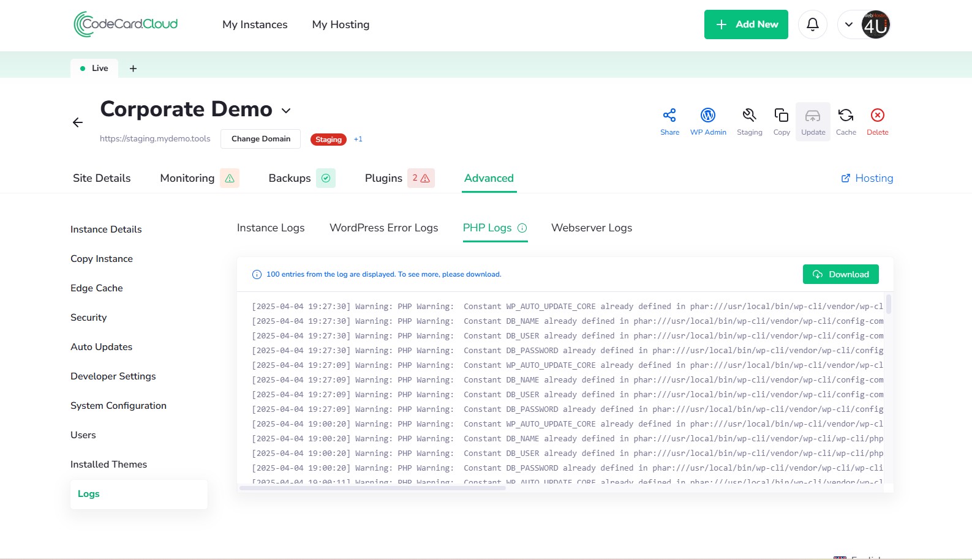Image resolution: width=972 pixels, height=560 pixels.
Task: Open the notifications bell
Action: [813, 24]
